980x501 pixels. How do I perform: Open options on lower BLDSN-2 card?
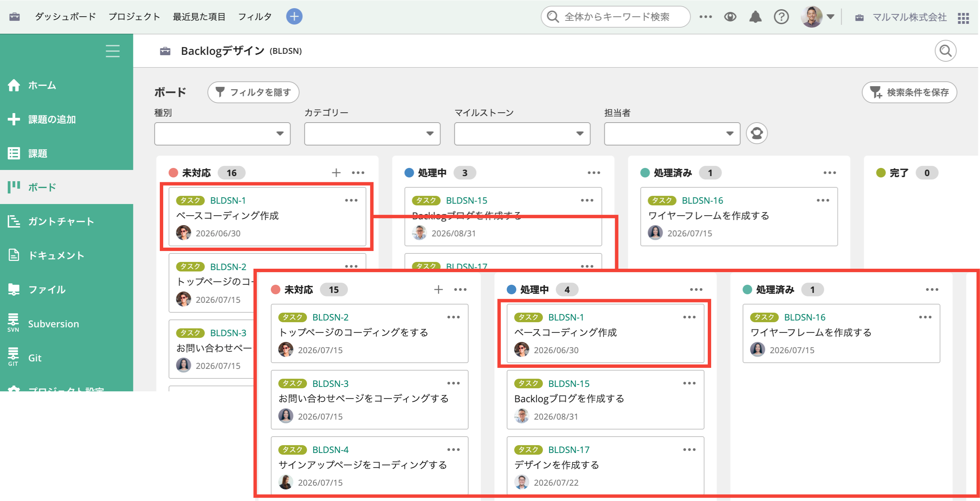point(453,317)
